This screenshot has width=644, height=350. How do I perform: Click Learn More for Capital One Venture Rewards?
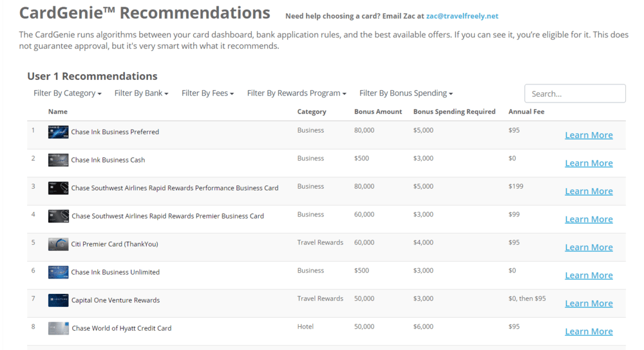(589, 304)
